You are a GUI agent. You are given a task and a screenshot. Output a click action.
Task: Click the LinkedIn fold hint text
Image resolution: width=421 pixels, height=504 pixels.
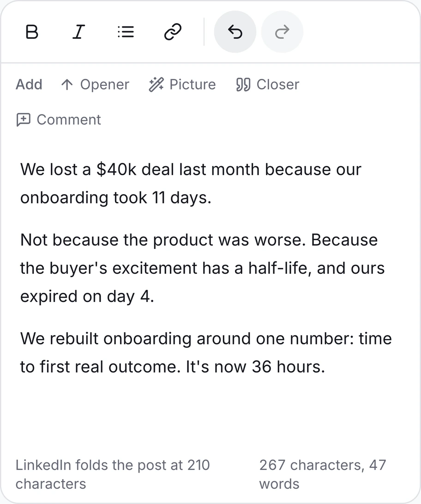click(x=113, y=474)
